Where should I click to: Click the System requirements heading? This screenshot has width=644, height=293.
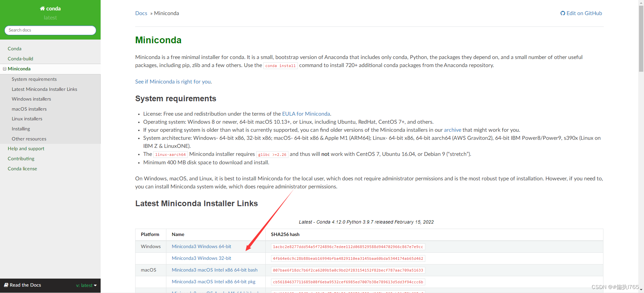tap(176, 99)
